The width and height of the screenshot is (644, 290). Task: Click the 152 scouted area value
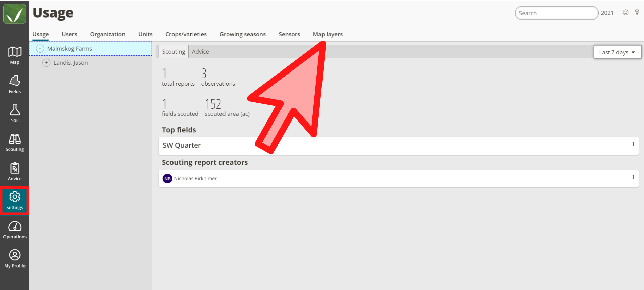pos(213,104)
